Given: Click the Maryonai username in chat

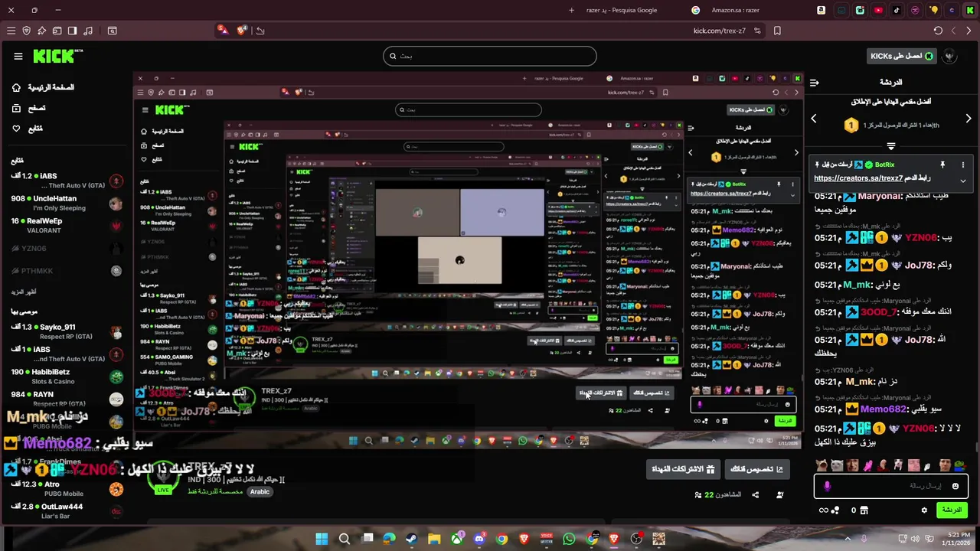Looking at the screenshot, I should pyautogui.click(x=880, y=196).
